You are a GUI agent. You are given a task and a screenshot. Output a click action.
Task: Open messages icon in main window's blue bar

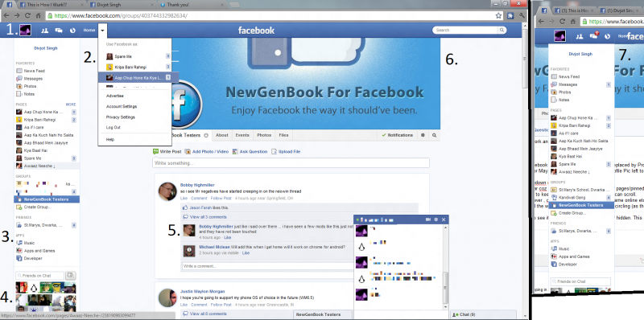[x=59, y=31]
